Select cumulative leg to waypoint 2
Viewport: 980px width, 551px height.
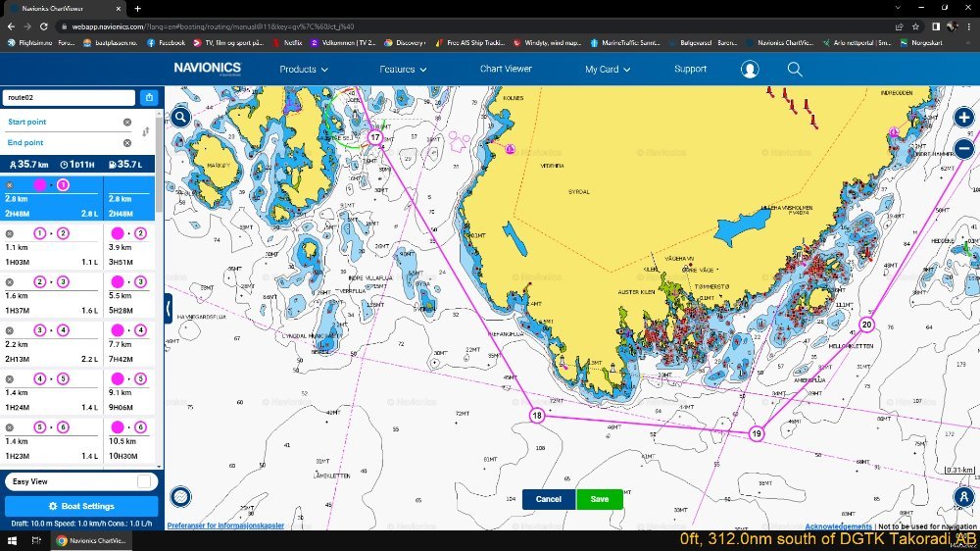click(129, 248)
